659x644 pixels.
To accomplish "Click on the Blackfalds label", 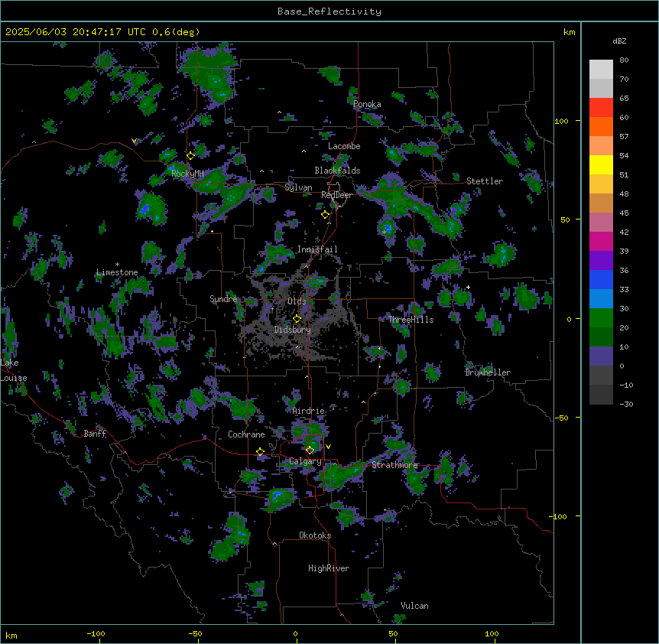I will click(337, 171).
